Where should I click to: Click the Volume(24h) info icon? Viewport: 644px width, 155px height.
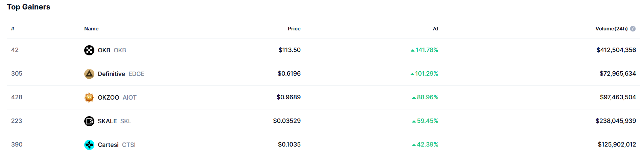pyautogui.click(x=633, y=29)
